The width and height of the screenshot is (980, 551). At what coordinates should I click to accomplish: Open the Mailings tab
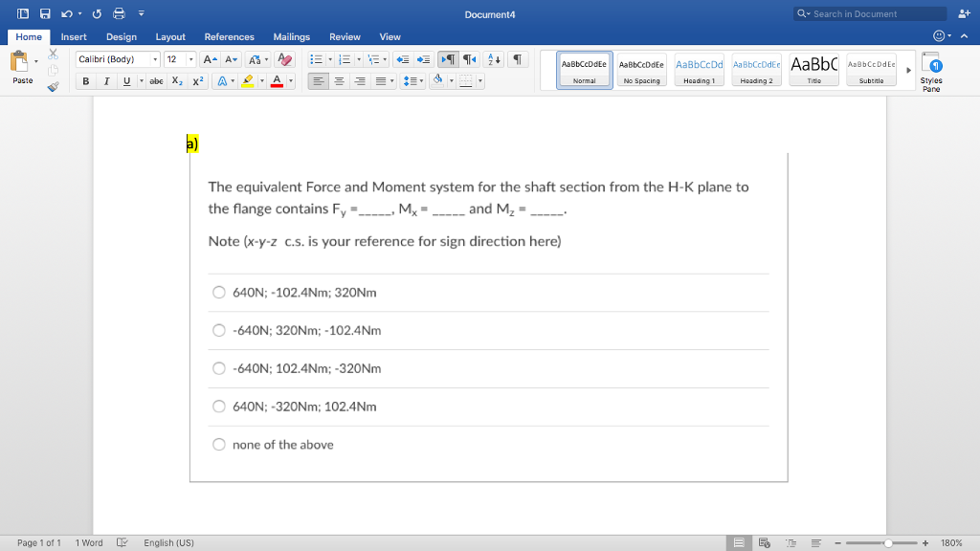point(291,37)
